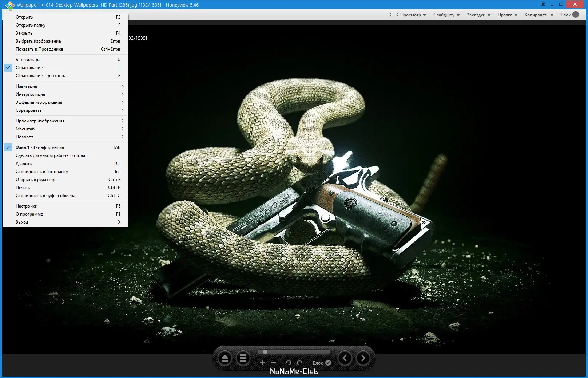Toggle the Файл/EXIF-информация option

pyautogui.click(x=65, y=147)
